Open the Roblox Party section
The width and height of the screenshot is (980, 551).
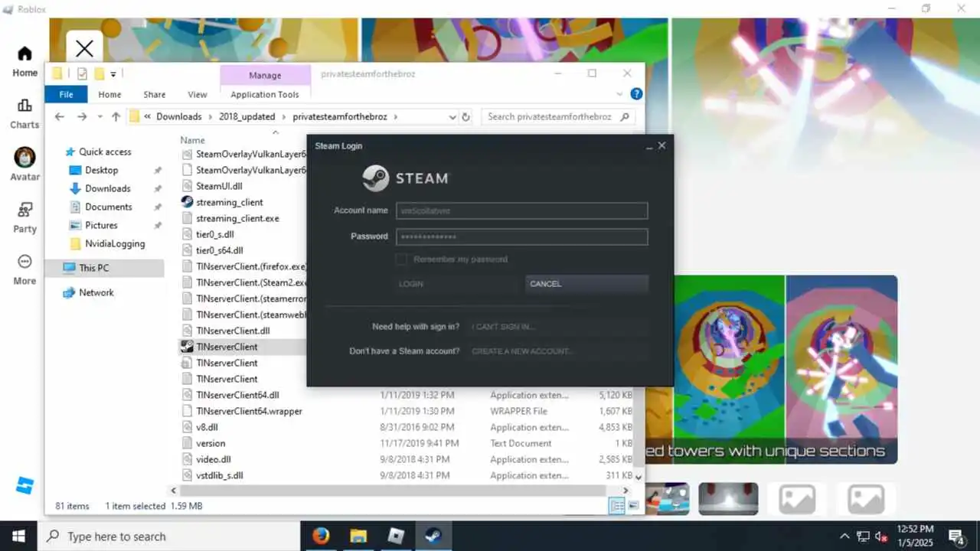24,217
